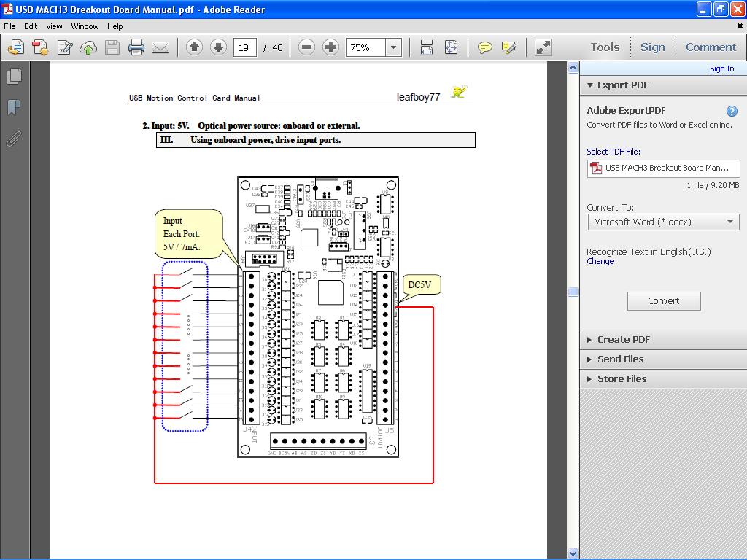Open the zoom percentage dropdown
This screenshot has width=747, height=560.
tap(394, 47)
